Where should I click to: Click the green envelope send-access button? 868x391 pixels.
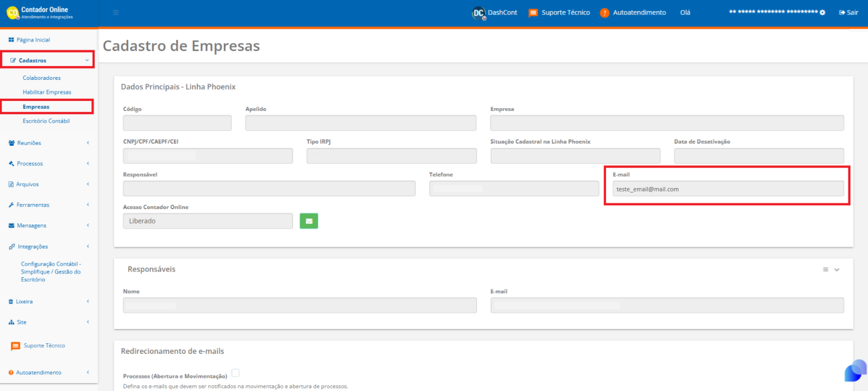coord(309,221)
